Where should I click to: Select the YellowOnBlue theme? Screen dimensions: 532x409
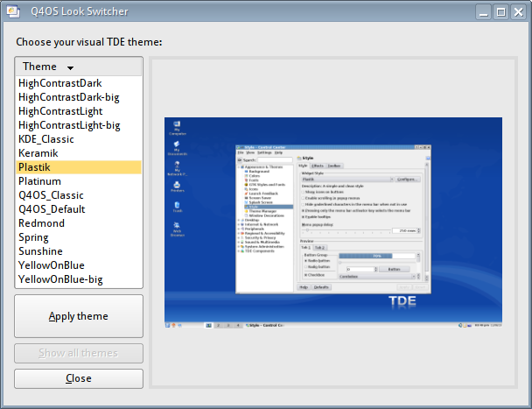point(79,265)
